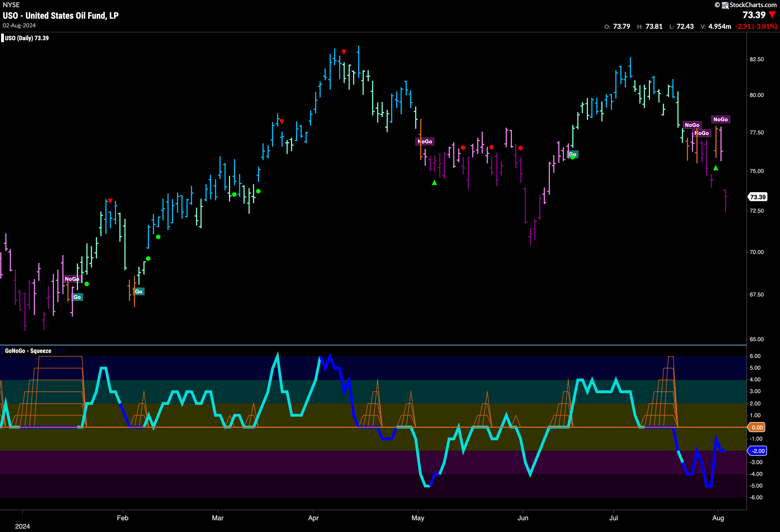
Task: Click the 72.50 price axis label
Action: pos(757,211)
